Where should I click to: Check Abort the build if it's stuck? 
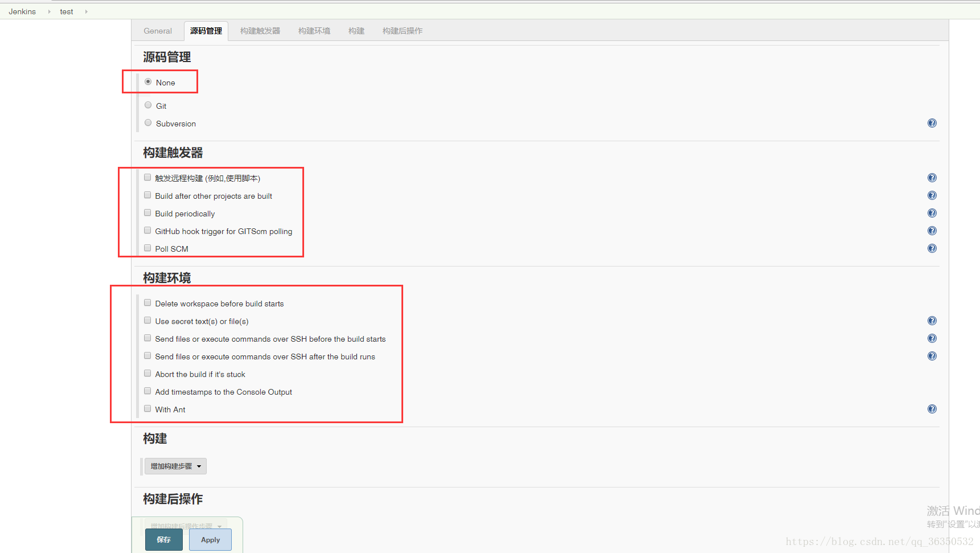click(x=147, y=374)
